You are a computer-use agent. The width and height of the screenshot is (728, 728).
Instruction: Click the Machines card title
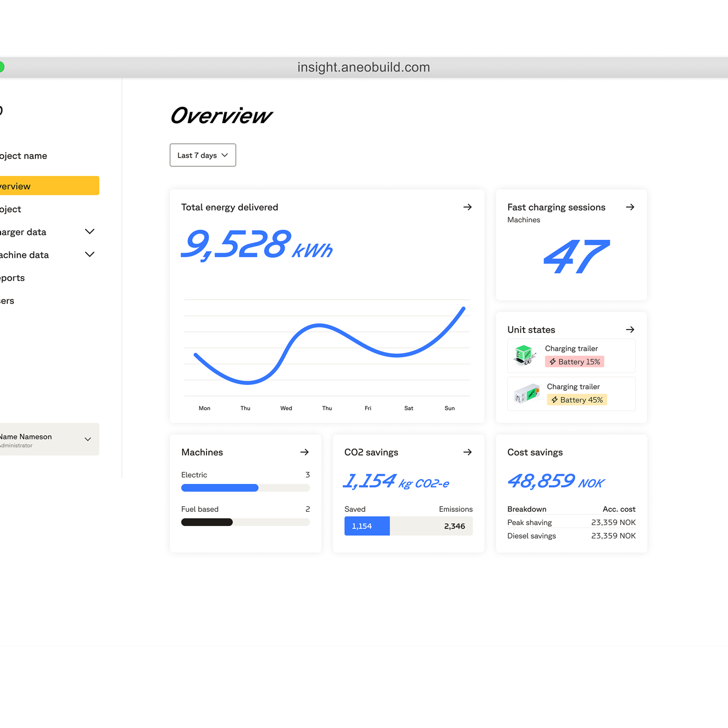[202, 452]
